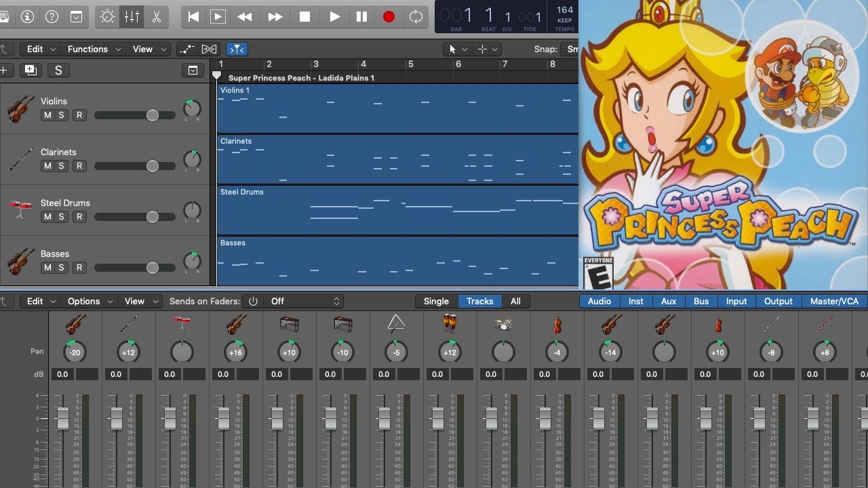Toggle the Mixer button in control bar
Image resolution: width=868 pixels, height=488 pixels.
(132, 17)
